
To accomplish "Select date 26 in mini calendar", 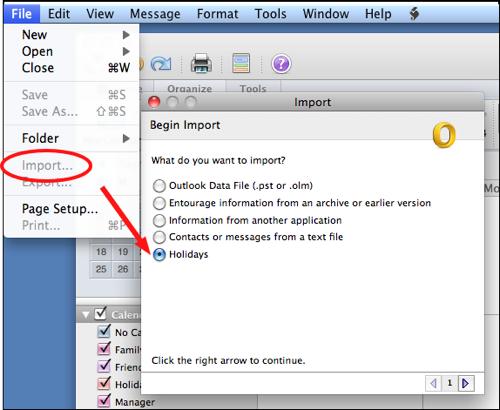I will point(123,269).
